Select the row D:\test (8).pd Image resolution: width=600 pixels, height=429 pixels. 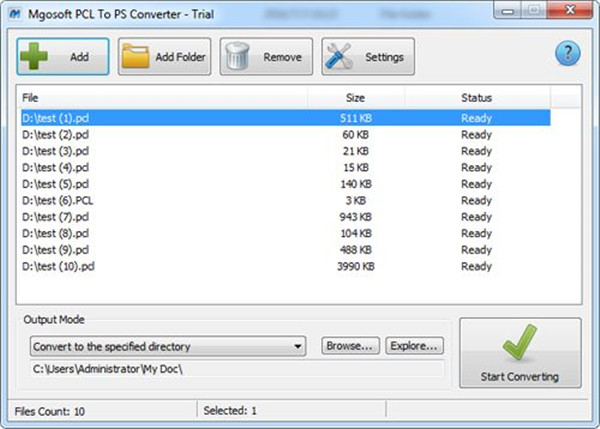[286, 233]
